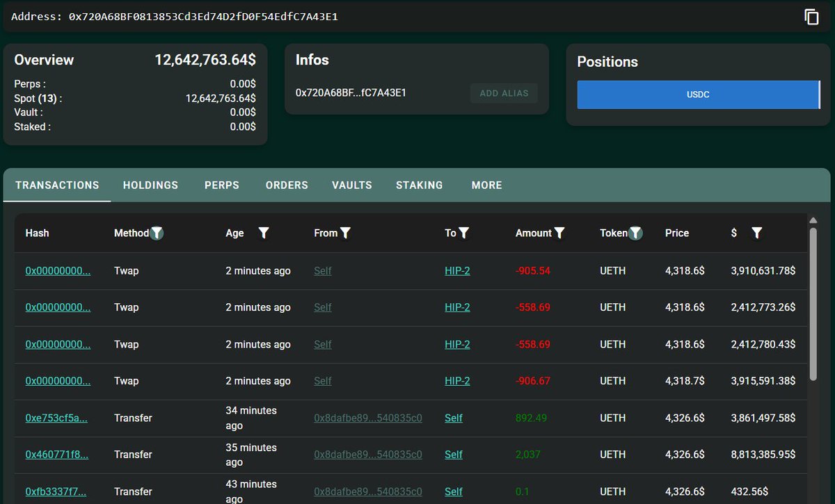This screenshot has width=835, height=504.
Task: Open the Method column filter
Action: [x=157, y=234]
